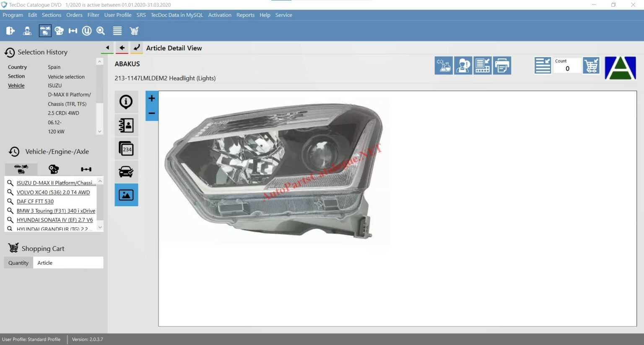Open article information via the info icon
The width and height of the screenshot is (644, 345).
pos(126,102)
